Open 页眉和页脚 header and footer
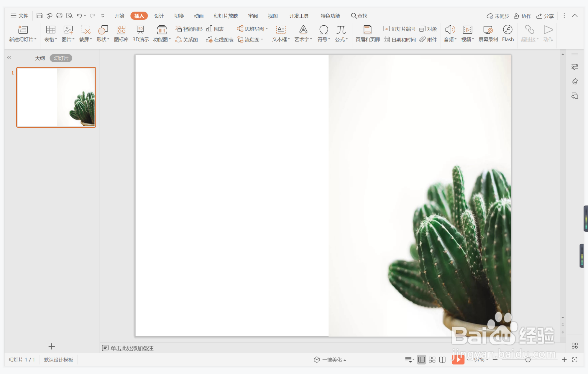The image size is (588, 374). coord(367,34)
